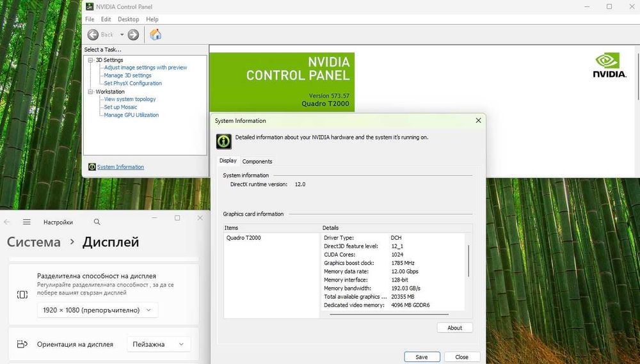The width and height of the screenshot is (640, 364).
Task: Switch to the Components tab
Action: tap(257, 162)
